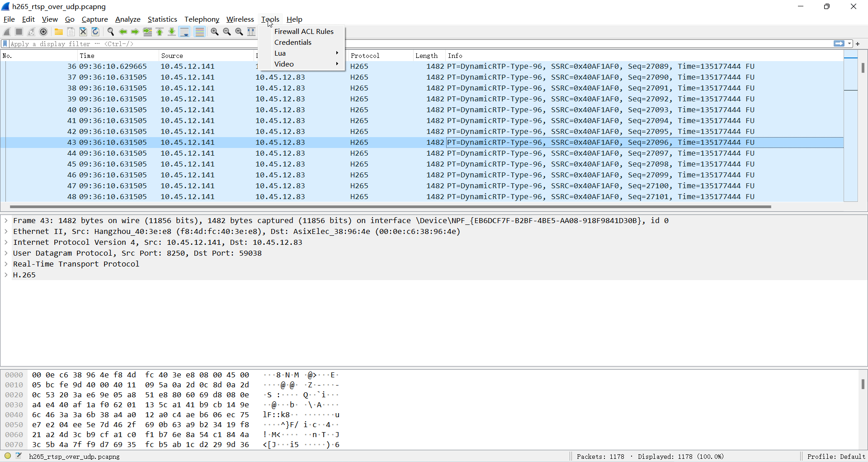Toggle packet list colorization
The height and width of the screenshot is (462, 868).
199,32
